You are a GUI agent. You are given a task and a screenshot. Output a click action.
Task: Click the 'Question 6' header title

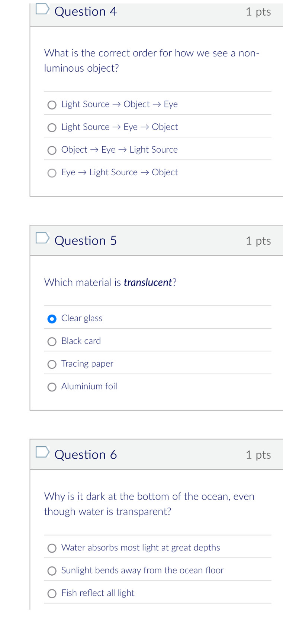86,455
